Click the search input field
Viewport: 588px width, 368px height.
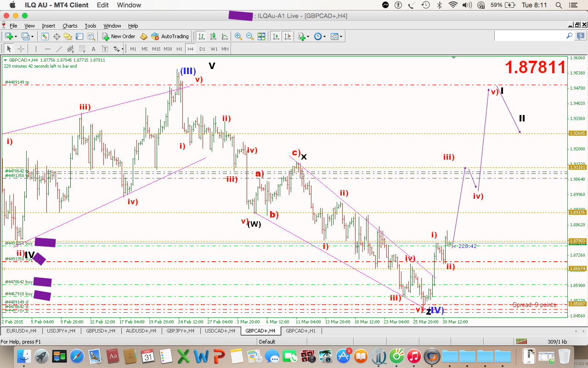(531, 36)
